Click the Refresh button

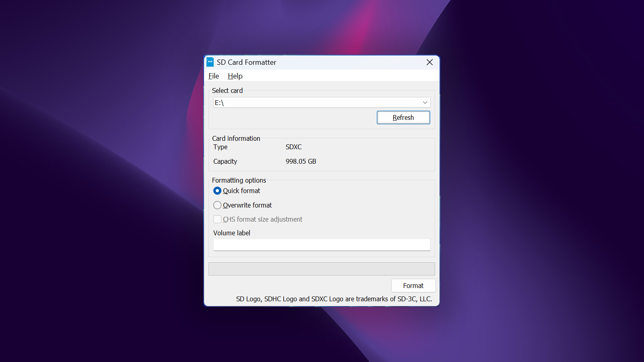click(x=403, y=117)
